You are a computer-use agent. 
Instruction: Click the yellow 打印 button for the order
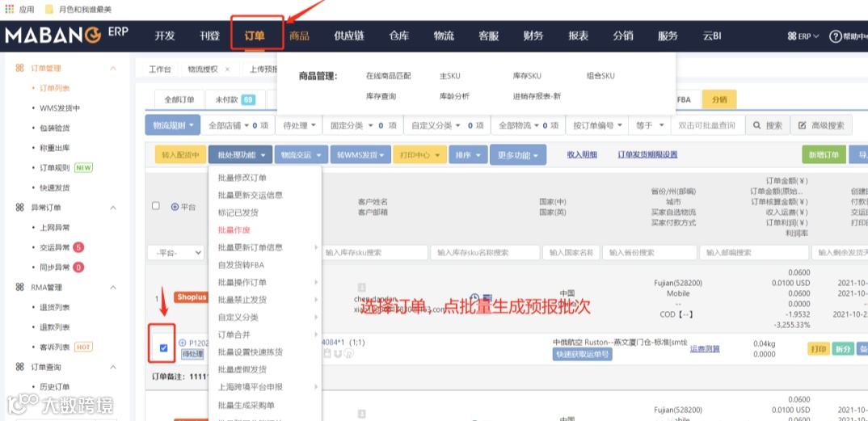tap(818, 349)
